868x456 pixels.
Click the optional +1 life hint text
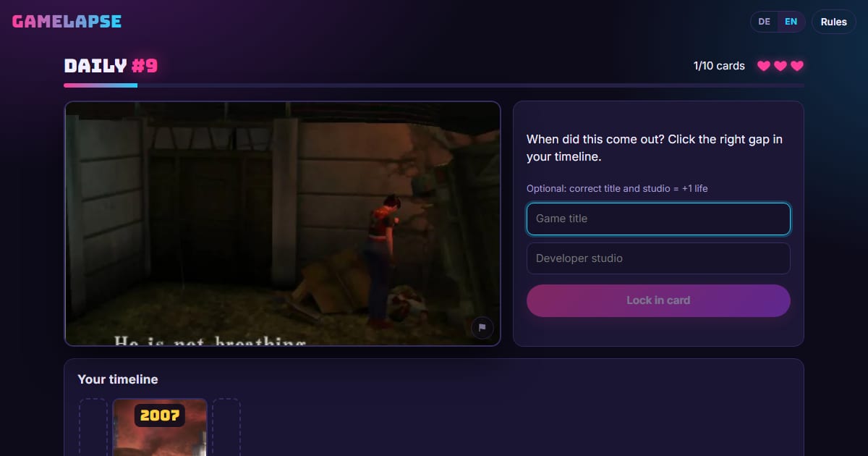point(617,188)
